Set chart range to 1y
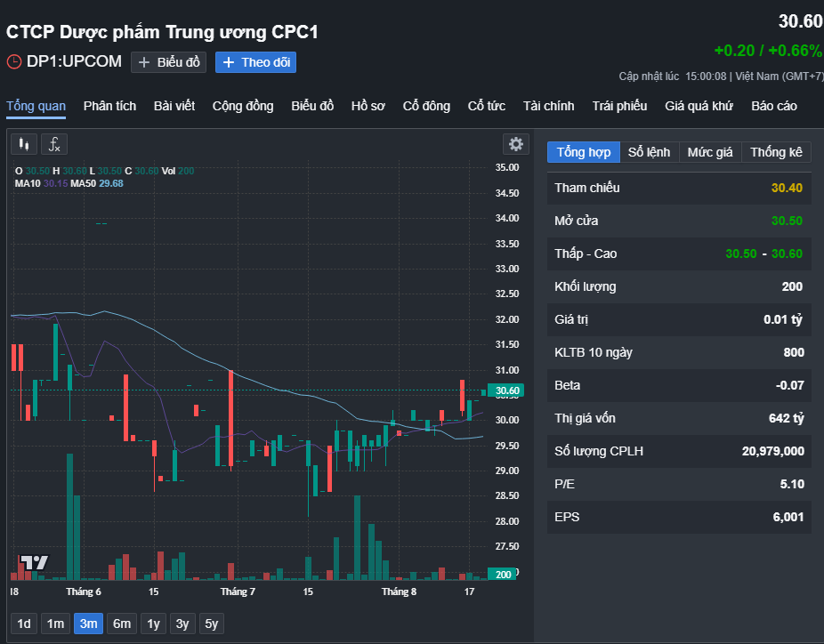Screen dimensions: 824x644 pos(153,624)
